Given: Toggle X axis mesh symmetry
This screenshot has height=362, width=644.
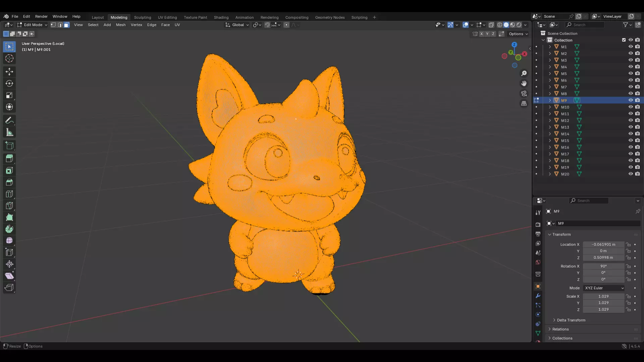Looking at the screenshot, I should (x=481, y=34).
